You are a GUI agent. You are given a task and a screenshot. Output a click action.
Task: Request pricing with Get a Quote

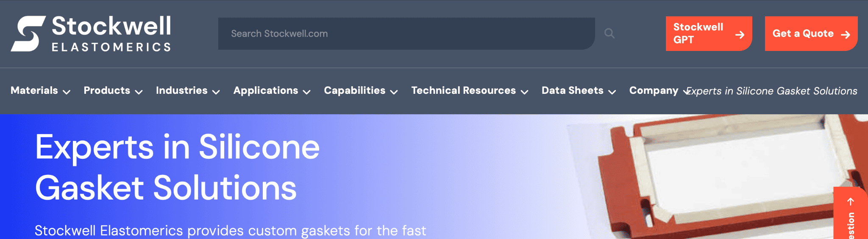point(811,34)
